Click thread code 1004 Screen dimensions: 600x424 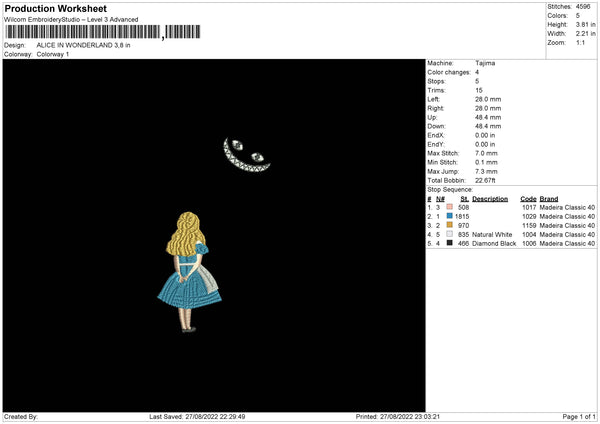[x=529, y=234]
